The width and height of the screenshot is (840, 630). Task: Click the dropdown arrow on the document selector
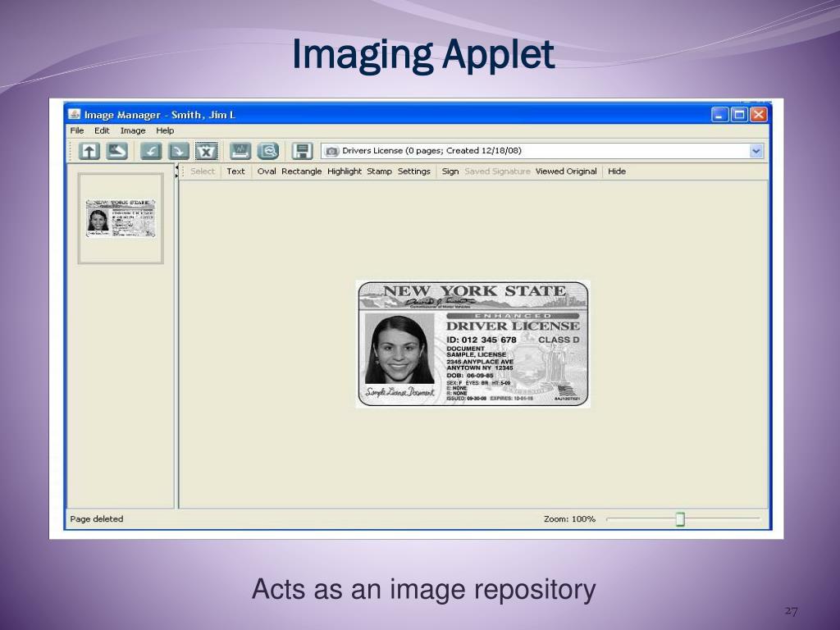point(756,151)
